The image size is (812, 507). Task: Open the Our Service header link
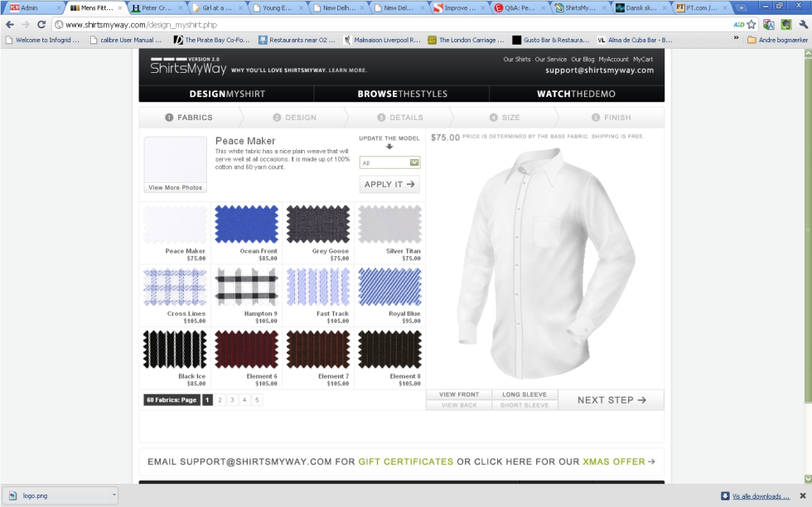550,60
